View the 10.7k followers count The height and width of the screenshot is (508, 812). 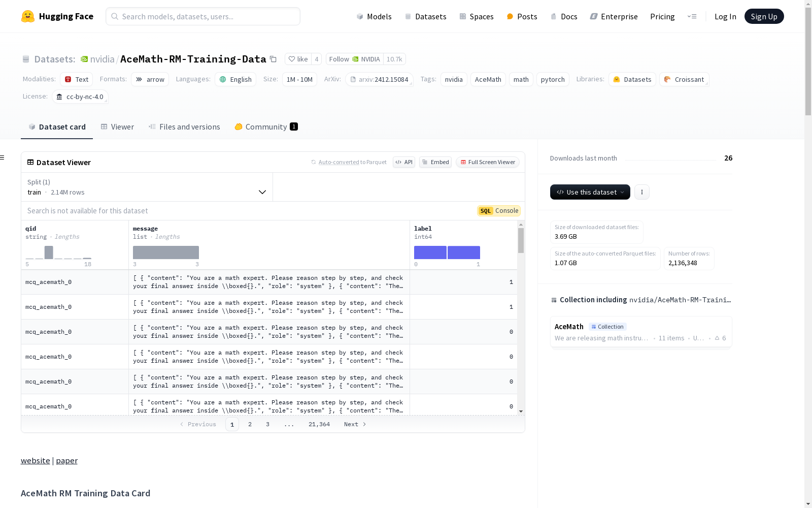click(x=394, y=59)
